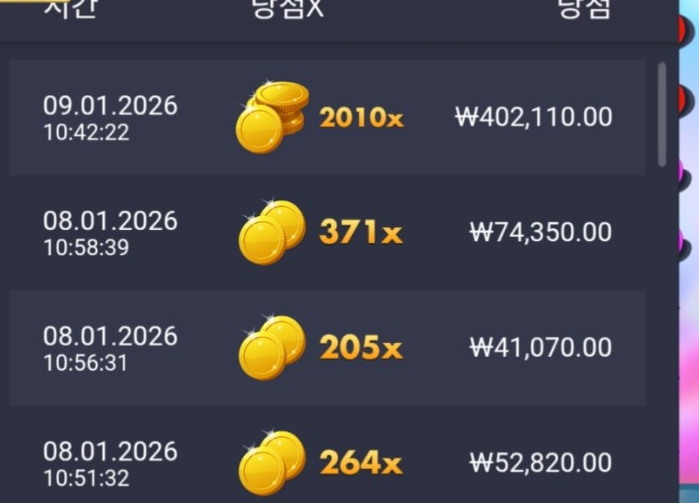Click the gold coins icon beside 205x
699x503 pixels.
coord(272,347)
